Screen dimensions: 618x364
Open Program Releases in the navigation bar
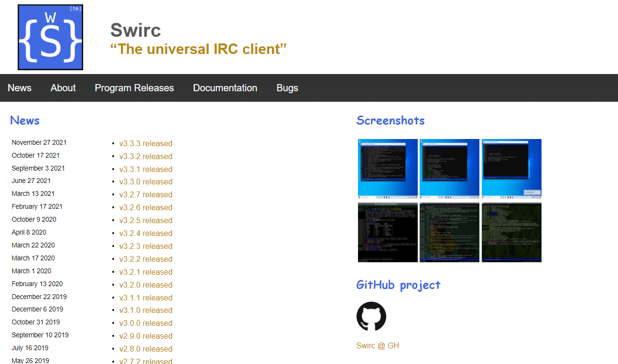134,88
